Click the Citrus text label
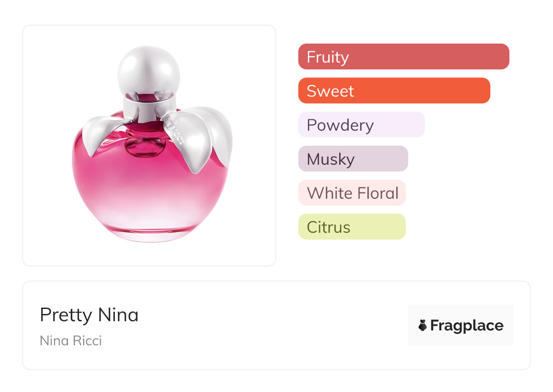The height and width of the screenshot is (392, 553). coord(329,227)
